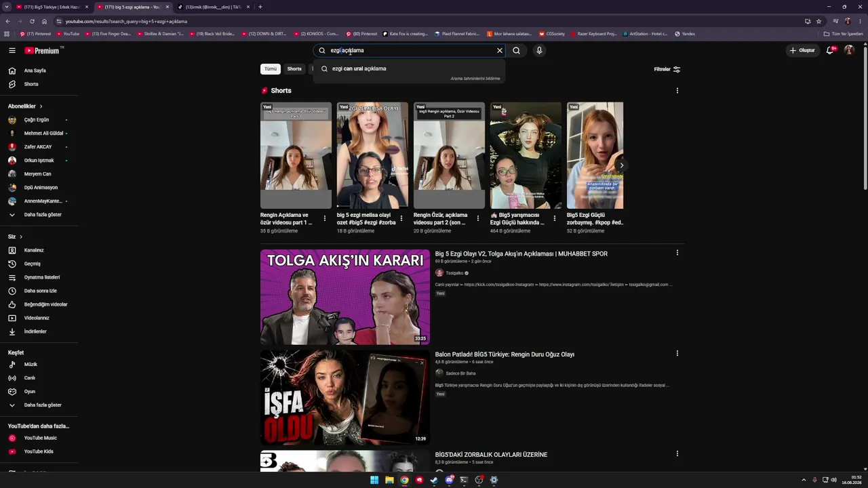Open options for big 5 ezgi melisa olayı short
This screenshot has width=868, height=488.
[401, 218]
